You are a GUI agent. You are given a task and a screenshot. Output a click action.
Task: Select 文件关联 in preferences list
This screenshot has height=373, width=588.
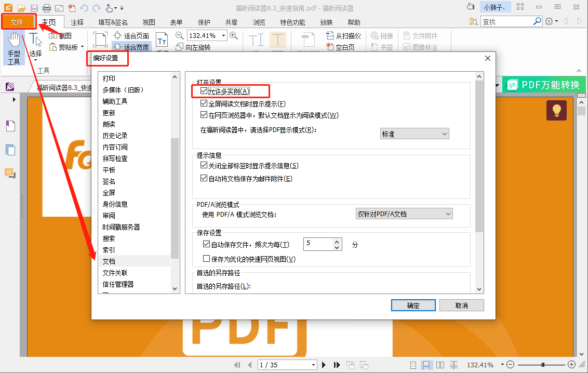click(115, 273)
